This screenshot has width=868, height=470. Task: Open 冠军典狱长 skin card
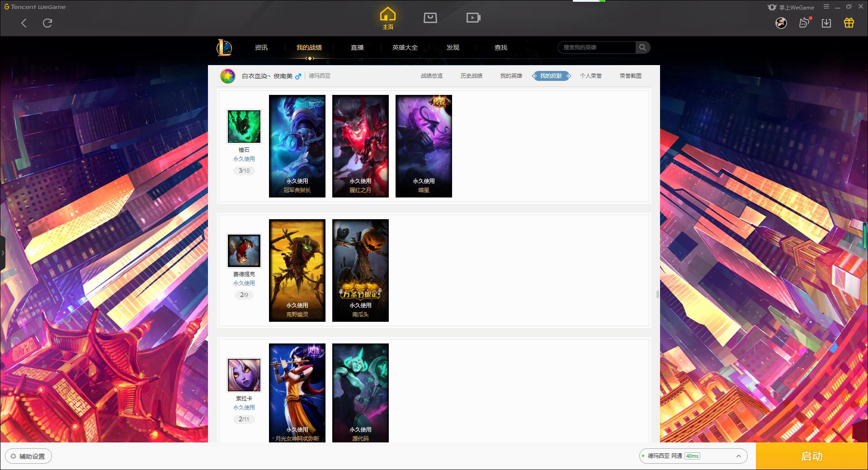297,146
